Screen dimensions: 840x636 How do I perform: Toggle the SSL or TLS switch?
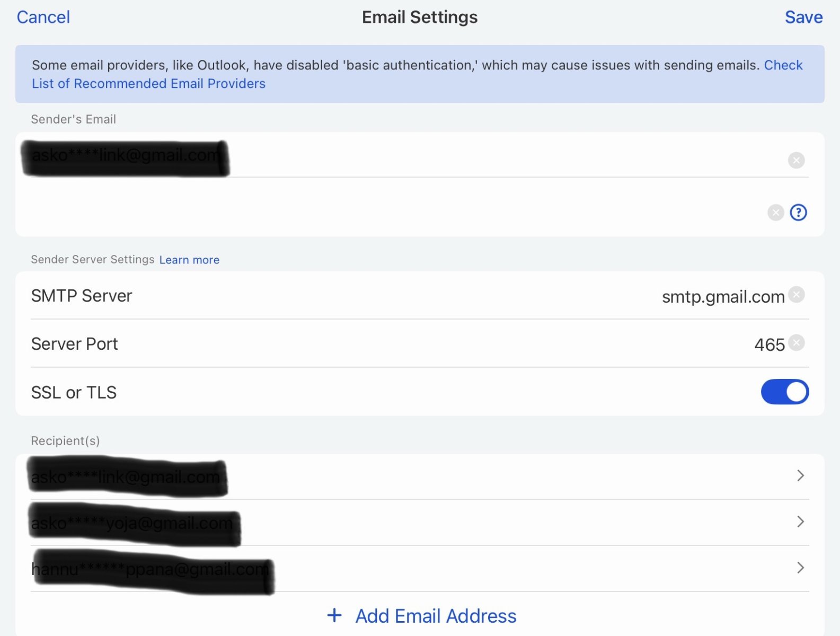click(x=785, y=392)
